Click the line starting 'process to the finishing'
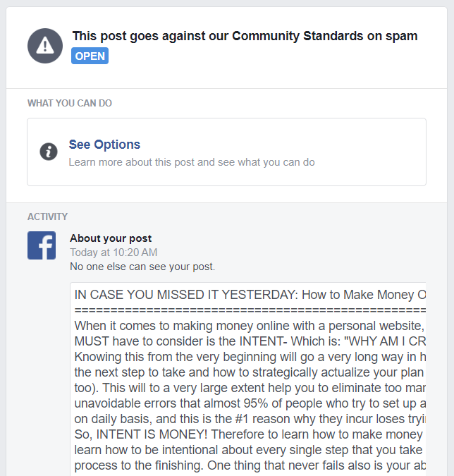Viewport: 454px width, 476px height. [250, 465]
